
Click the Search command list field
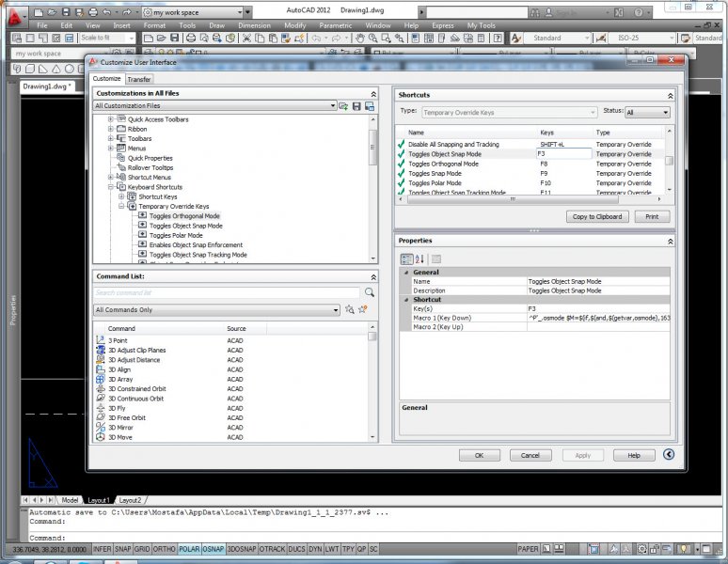click(x=226, y=292)
